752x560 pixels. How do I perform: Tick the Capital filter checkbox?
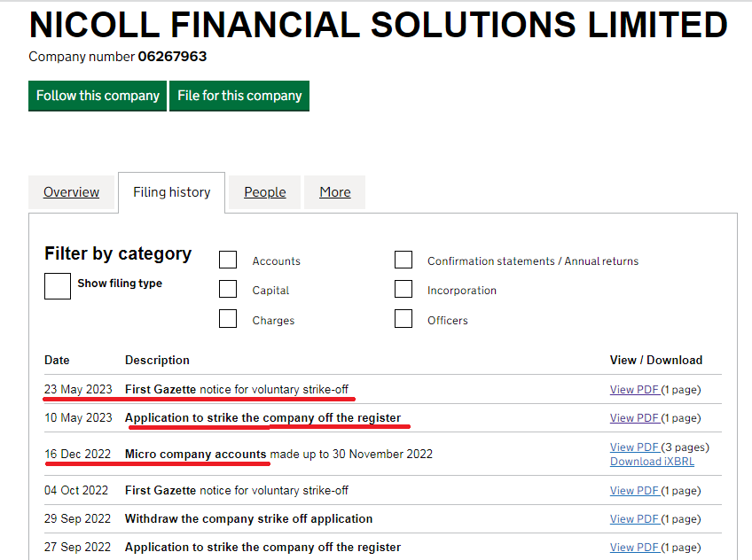click(x=228, y=289)
